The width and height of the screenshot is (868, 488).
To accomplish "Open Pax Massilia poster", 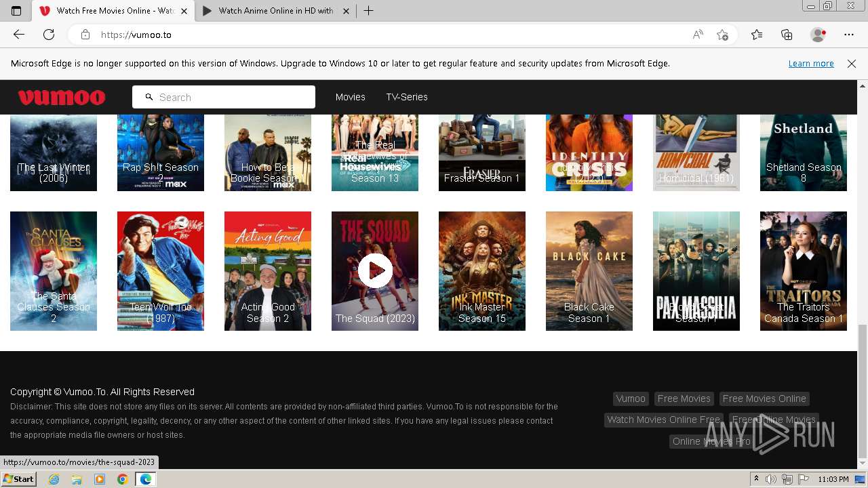I will 696,271.
